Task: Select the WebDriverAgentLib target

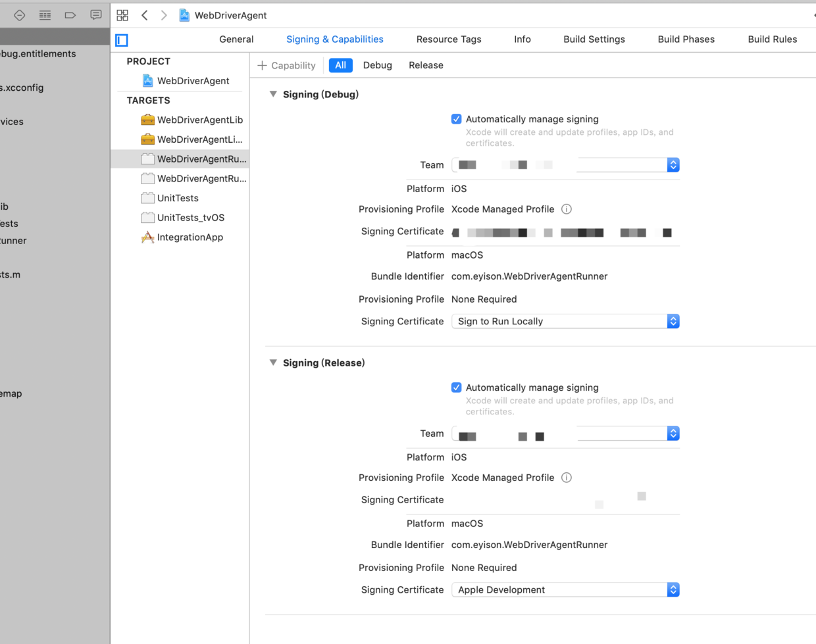Action: (191, 120)
